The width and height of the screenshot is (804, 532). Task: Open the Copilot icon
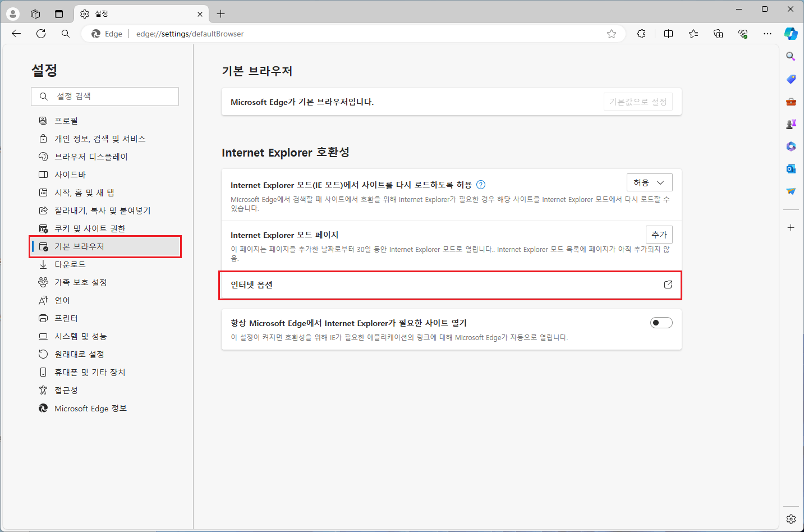(791, 34)
